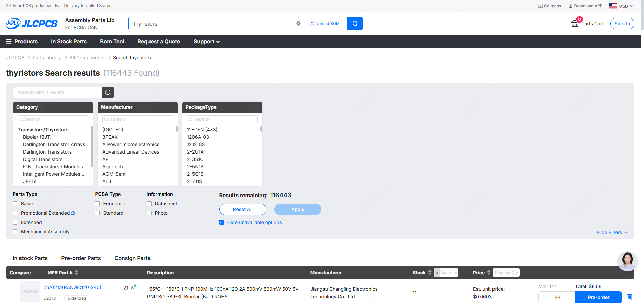The height and width of the screenshot is (304, 644).
Task: Sort the Stock column arrows
Action: coord(430,272)
